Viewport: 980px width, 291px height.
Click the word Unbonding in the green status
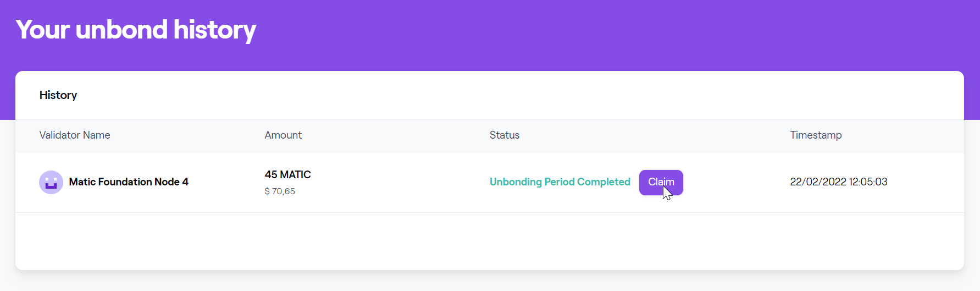coord(516,182)
